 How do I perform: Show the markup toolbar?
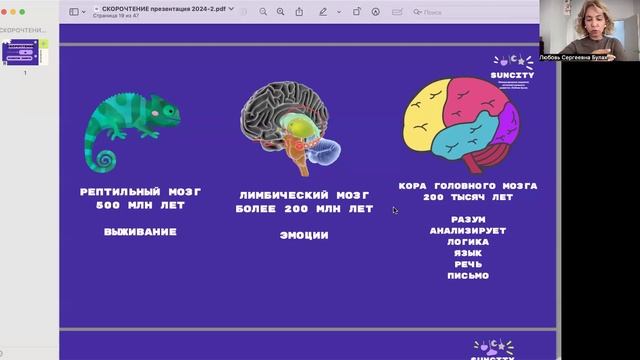click(x=376, y=12)
